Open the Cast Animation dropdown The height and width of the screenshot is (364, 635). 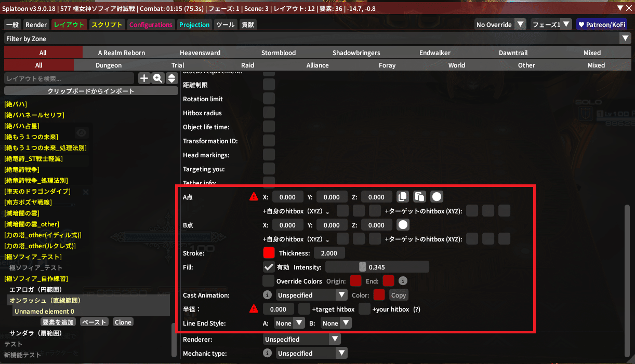(312, 295)
